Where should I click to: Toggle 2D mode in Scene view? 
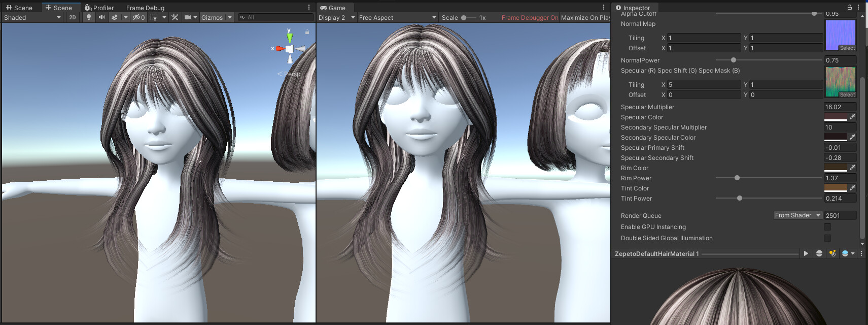[73, 17]
